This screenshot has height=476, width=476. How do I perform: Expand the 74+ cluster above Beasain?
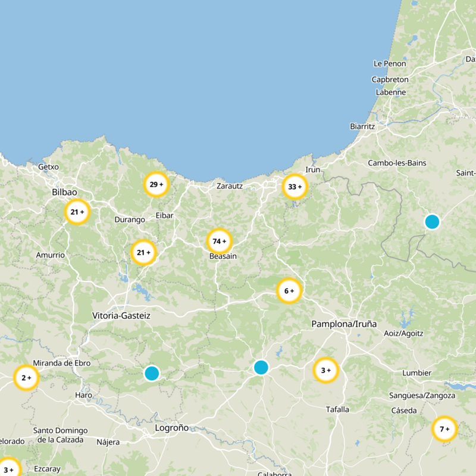pyautogui.click(x=219, y=241)
